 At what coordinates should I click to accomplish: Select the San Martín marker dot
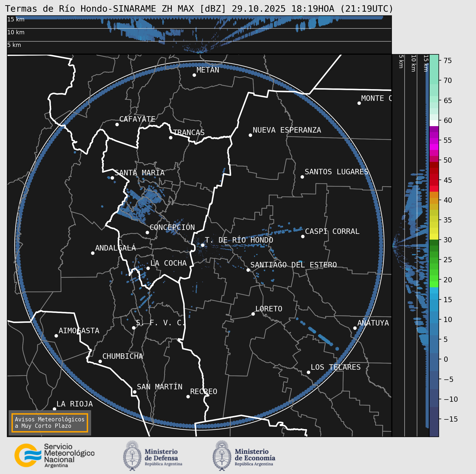[x=135, y=392]
